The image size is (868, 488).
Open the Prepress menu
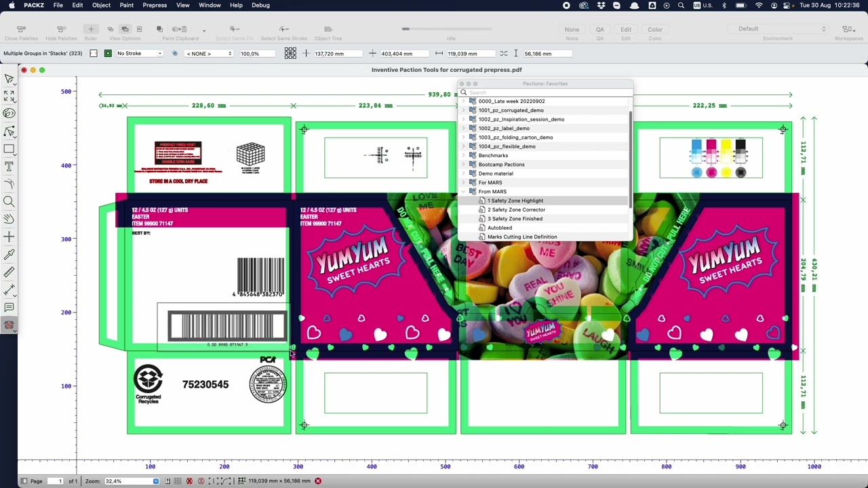tap(155, 5)
